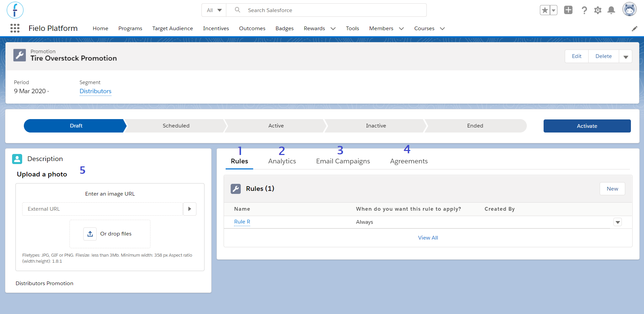Click 'When do you want this rule to apply?' header

click(x=408, y=209)
